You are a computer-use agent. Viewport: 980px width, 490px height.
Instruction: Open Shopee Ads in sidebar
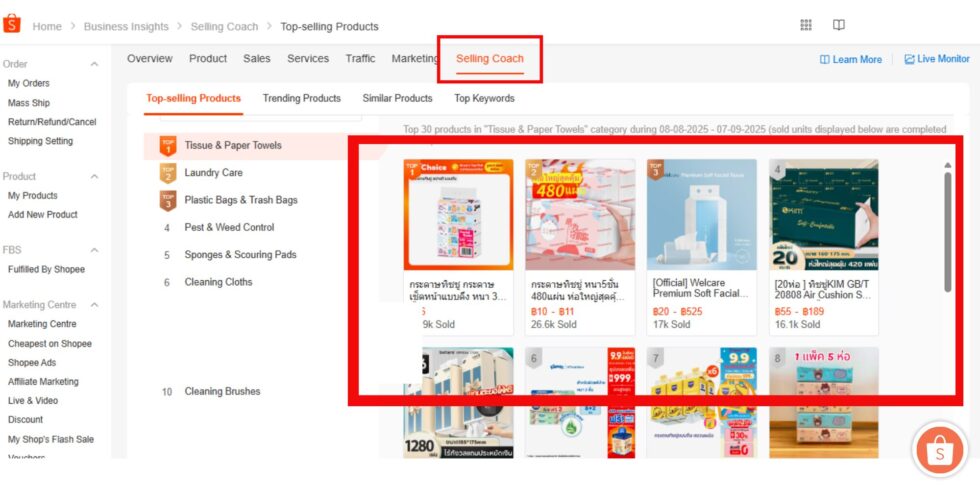tap(32, 362)
